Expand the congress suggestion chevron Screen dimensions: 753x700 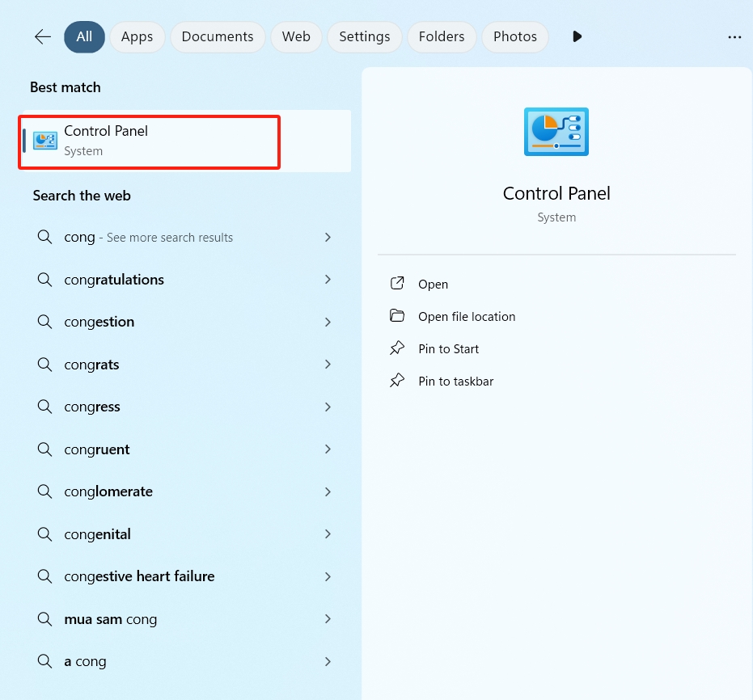click(x=328, y=407)
